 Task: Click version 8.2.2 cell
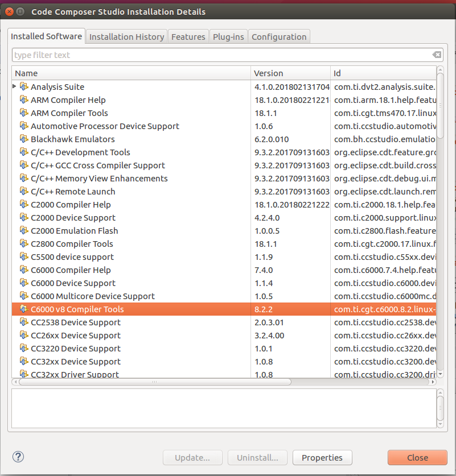[264, 309]
